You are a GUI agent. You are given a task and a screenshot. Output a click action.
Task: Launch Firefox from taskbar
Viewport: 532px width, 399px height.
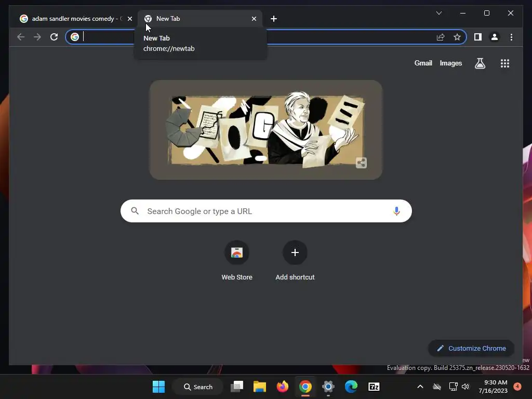click(282, 387)
